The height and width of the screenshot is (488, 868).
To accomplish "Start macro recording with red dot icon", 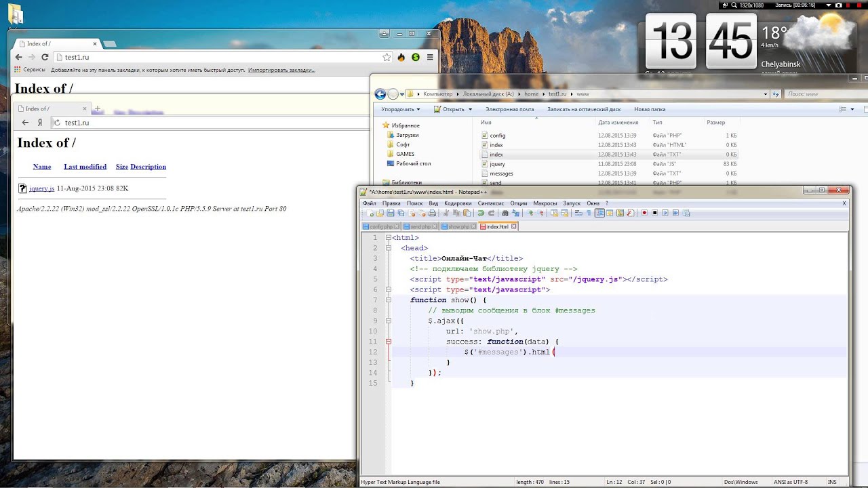I will 644,213.
